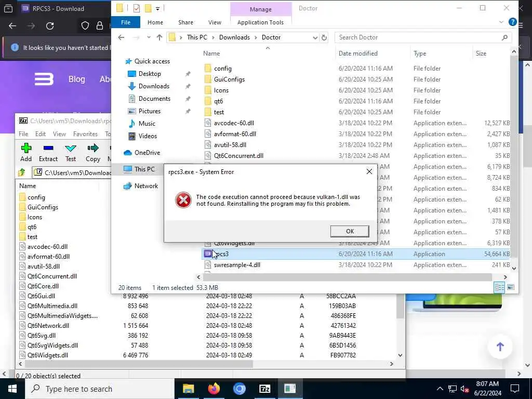532x399 pixels.
Task: Close the rpcs3.exe System Error dialog
Action: 369,171
